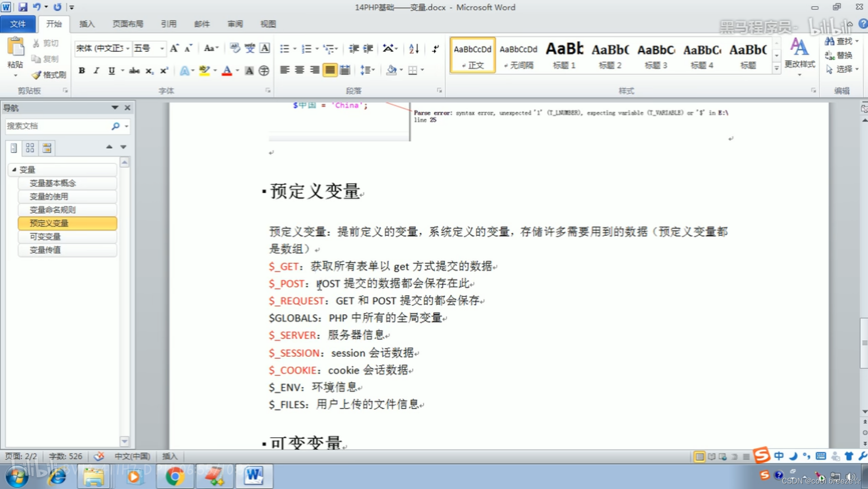The width and height of the screenshot is (868, 489).
Task: Apply the 标题 1 style
Action: tap(564, 55)
